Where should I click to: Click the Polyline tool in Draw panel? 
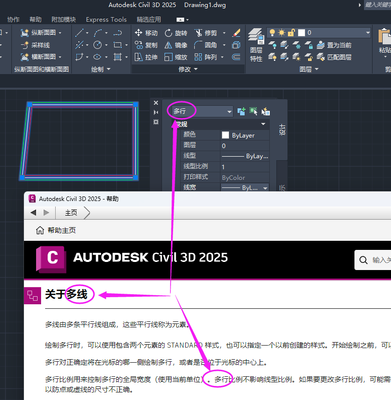[117, 33]
